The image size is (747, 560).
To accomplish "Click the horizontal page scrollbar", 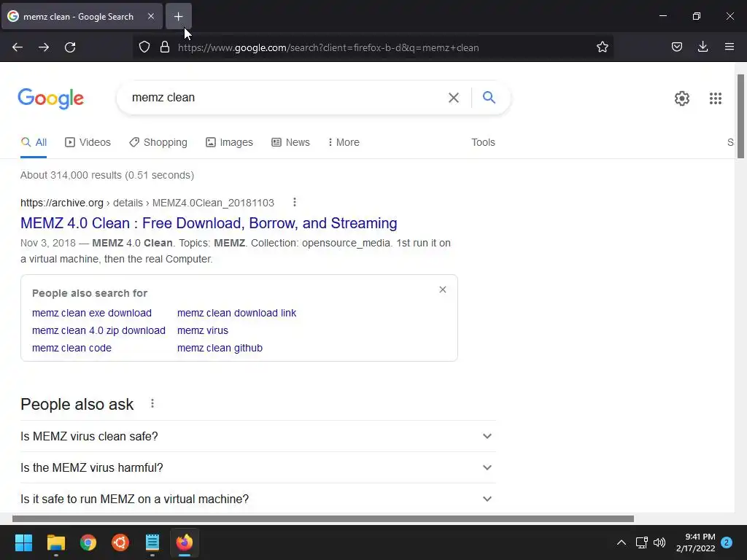I will click(323, 518).
